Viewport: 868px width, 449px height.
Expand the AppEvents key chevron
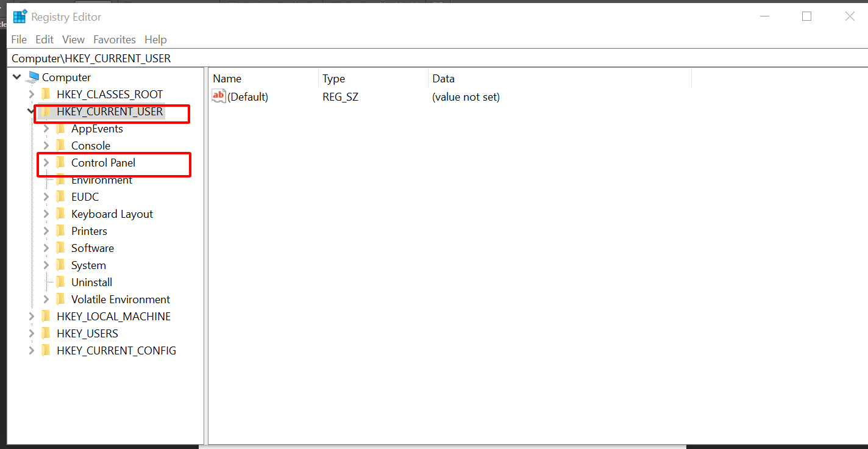(x=46, y=129)
